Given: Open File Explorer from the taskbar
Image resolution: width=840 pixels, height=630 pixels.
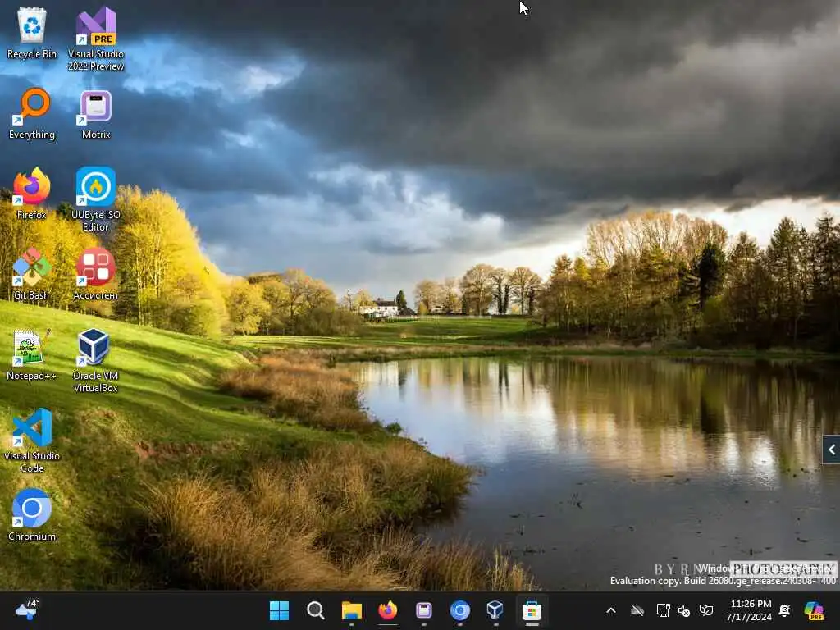Looking at the screenshot, I should [352, 610].
